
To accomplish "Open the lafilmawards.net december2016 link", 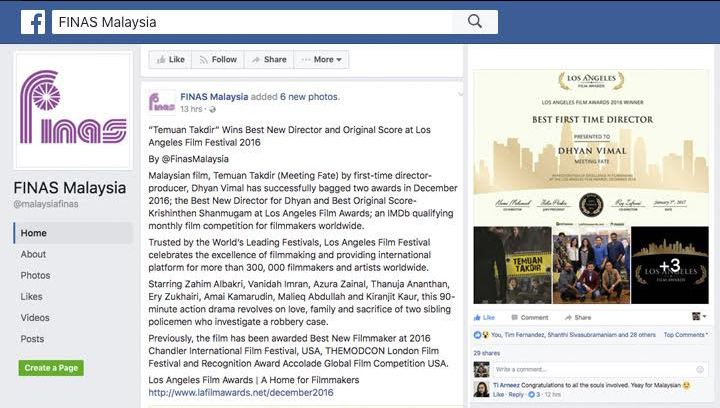I will [x=241, y=393].
